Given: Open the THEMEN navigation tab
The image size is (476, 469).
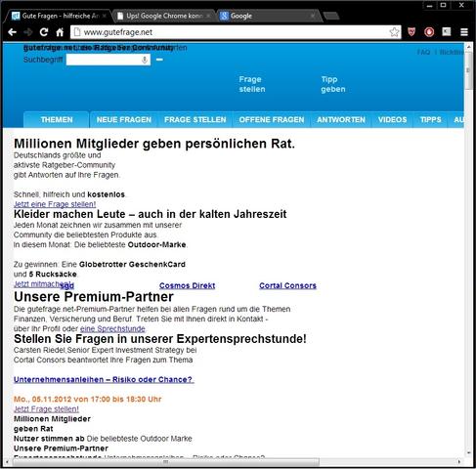Looking at the screenshot, I should point(57,119).
